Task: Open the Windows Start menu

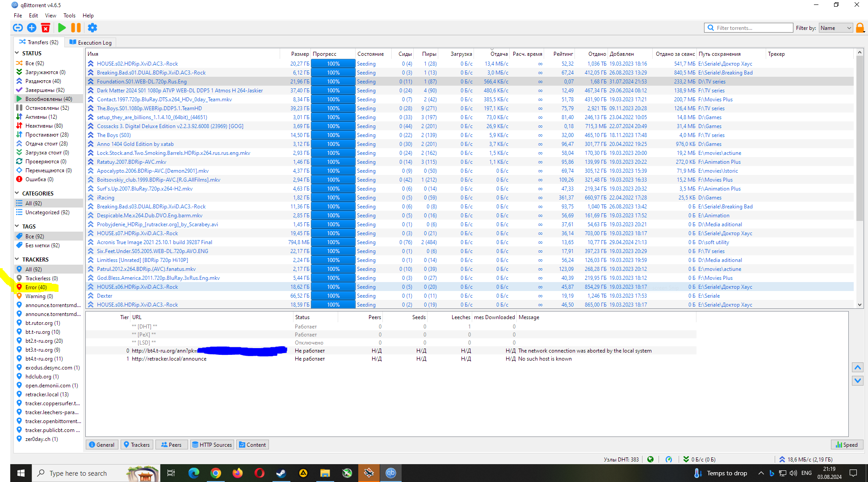Action: coord(21,473)
